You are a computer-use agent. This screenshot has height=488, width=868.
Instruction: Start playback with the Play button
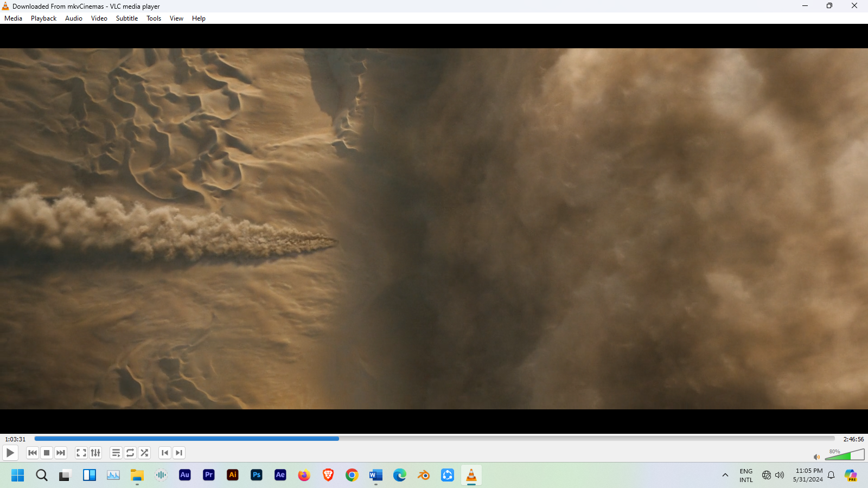pos(10,453)
